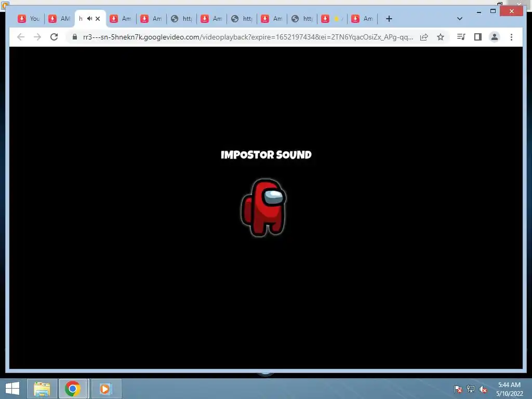Screen dimensions: 532x399
Task: Open the media player taskbar icon
Action: [105, 389]
